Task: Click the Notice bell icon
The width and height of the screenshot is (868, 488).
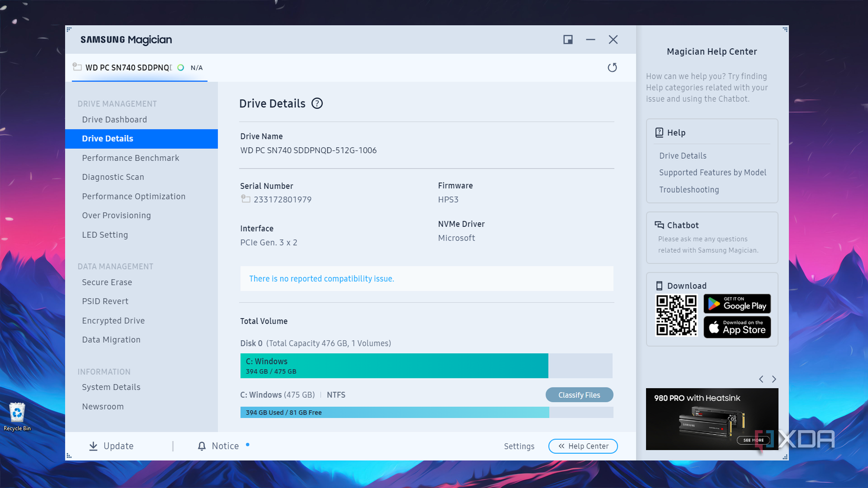Action: tap(201, 446)
